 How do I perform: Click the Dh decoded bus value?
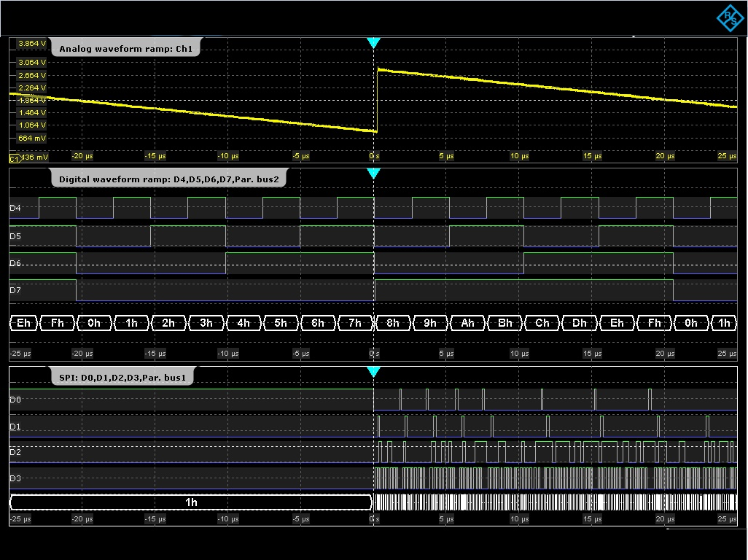[580, 323]
